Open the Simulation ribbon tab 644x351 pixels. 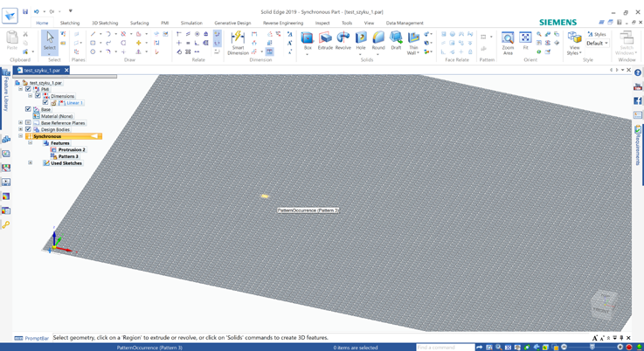(191, 23)
